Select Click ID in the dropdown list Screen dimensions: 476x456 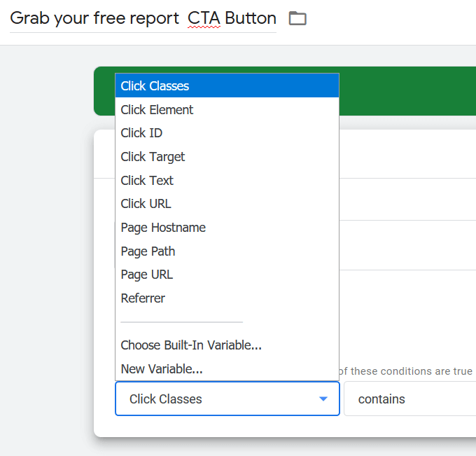(141, 133)
